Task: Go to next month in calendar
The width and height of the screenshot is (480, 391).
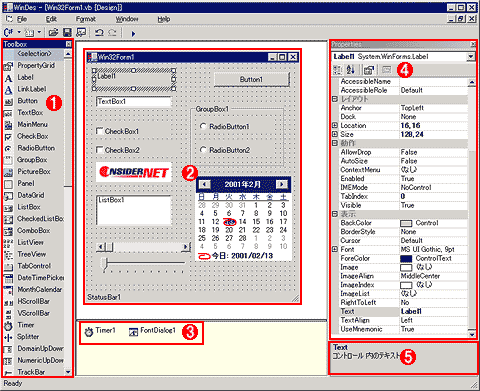Action: (x=282, y=184)
